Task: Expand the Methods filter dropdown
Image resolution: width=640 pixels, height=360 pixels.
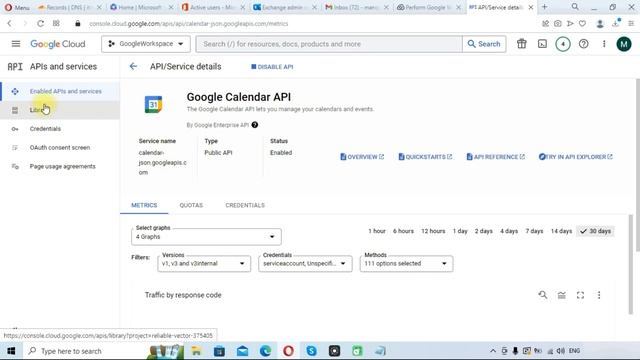Action: [x=406, y=264]
